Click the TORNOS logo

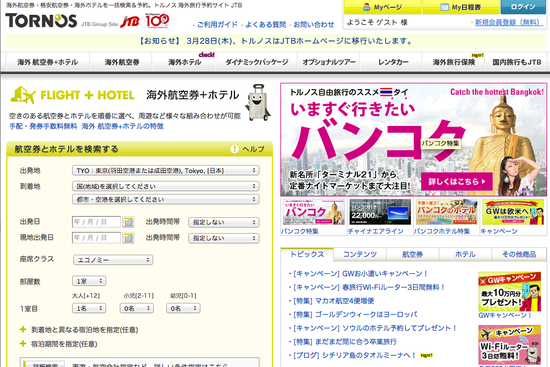(x=41, y=21)
